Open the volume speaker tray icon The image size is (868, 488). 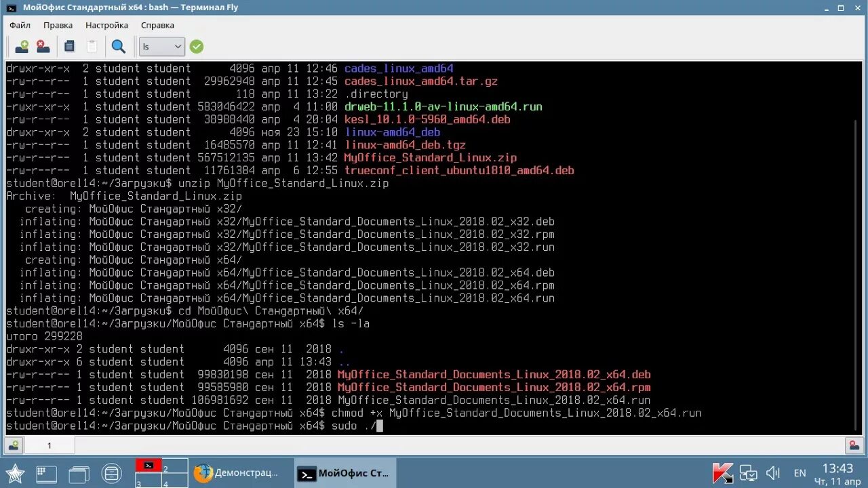click(772, 473)
